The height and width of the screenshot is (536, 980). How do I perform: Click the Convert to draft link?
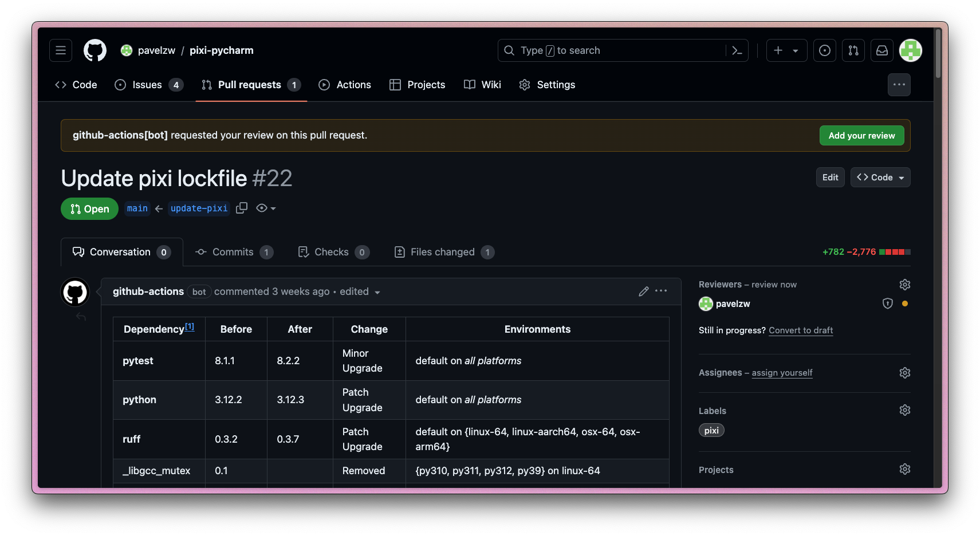click(x=801, y=330)
